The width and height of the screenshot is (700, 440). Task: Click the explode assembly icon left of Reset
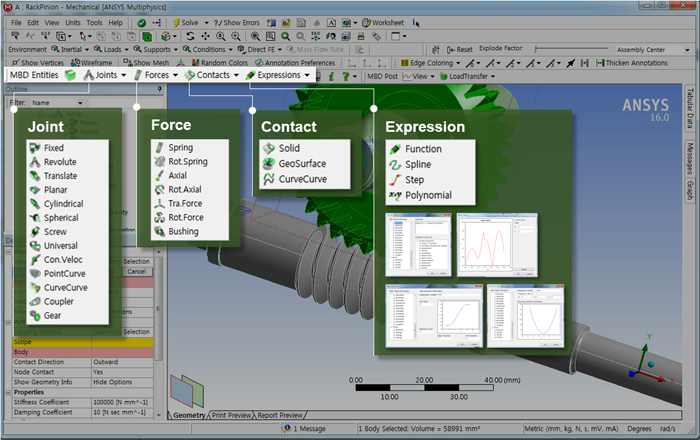click(436, 50)
